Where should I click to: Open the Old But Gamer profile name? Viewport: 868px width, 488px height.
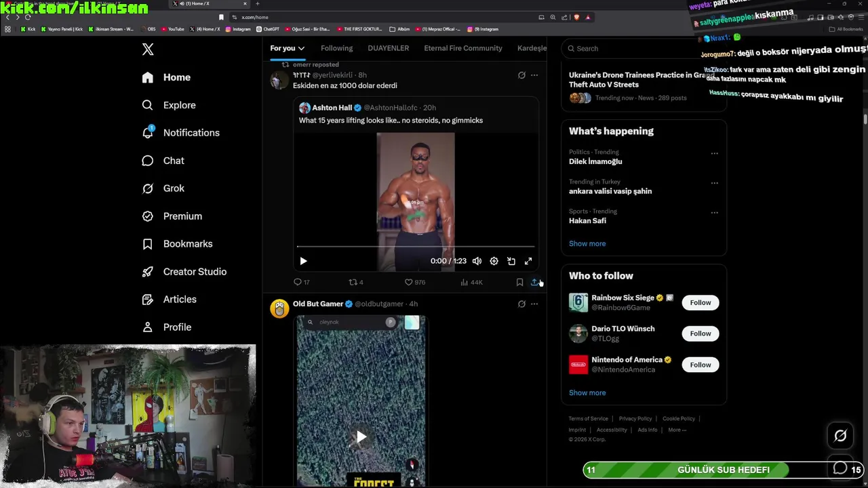[318, 304]
